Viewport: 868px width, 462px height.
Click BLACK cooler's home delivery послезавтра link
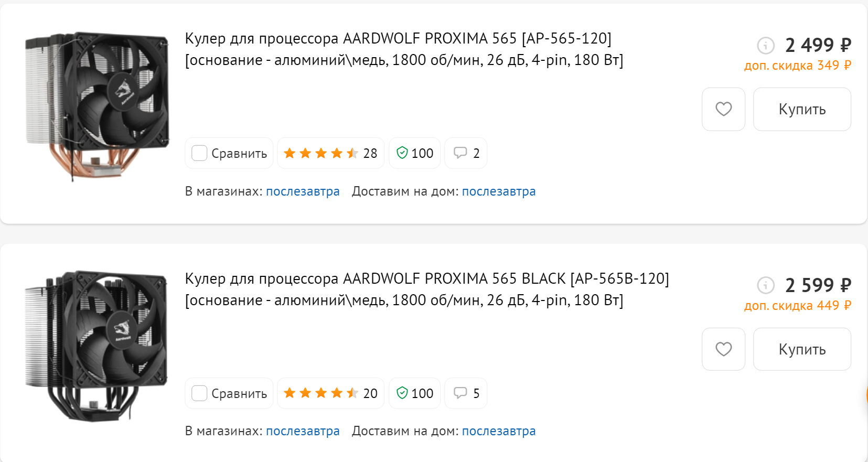(x=498, y=431)
